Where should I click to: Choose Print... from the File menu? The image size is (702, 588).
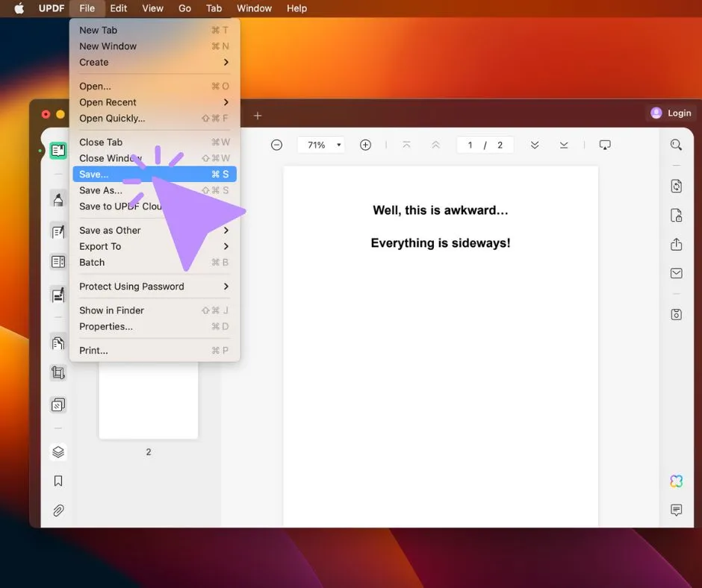pos(155,351)
